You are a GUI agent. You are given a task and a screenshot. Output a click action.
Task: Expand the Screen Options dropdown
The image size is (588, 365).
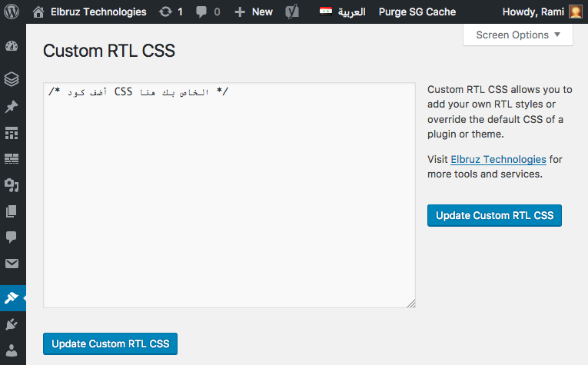(x=518, y=35)
